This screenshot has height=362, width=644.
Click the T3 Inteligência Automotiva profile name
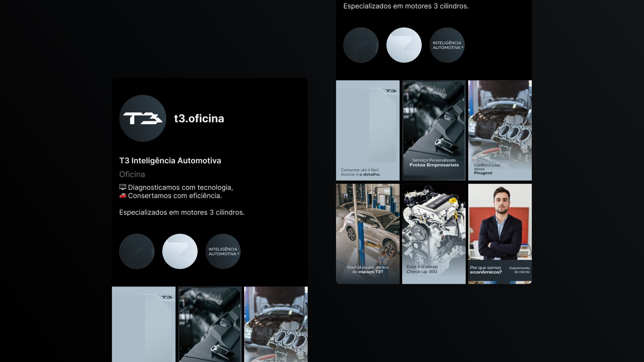[170, 161]
